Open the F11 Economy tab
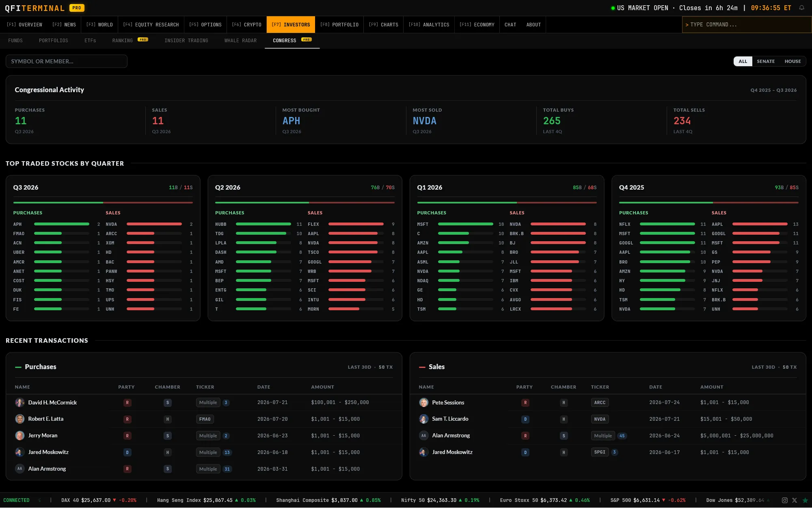This screenshot has width=812, height=508. (x=477, y=25)
